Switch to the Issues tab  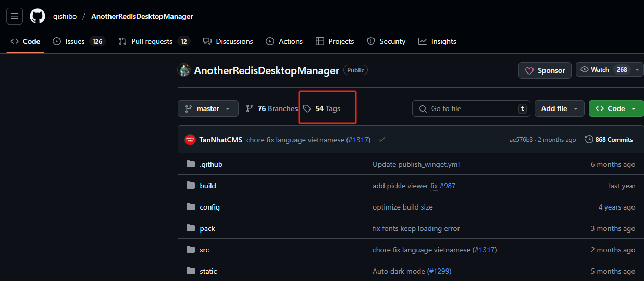[x=79, y=41]
